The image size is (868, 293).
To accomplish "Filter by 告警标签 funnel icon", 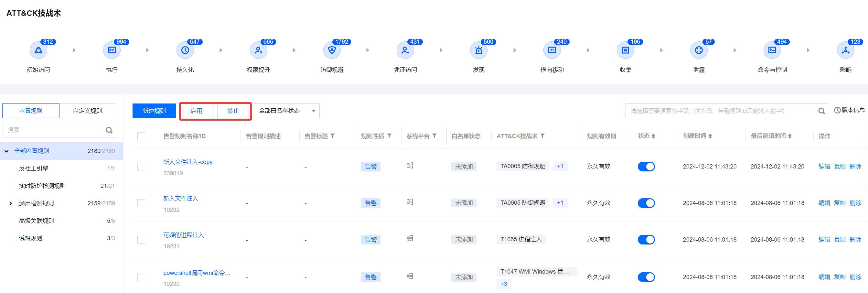I will (x=333, y=136).
